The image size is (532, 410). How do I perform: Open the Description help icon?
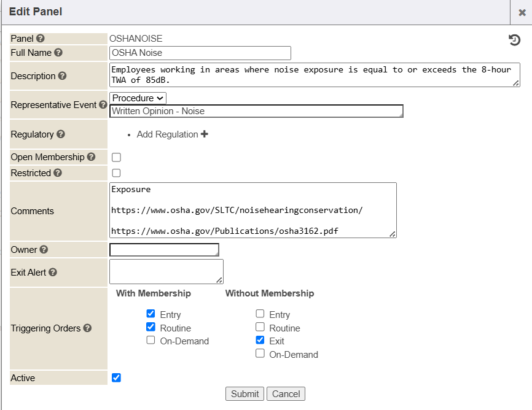pos(62,76)
